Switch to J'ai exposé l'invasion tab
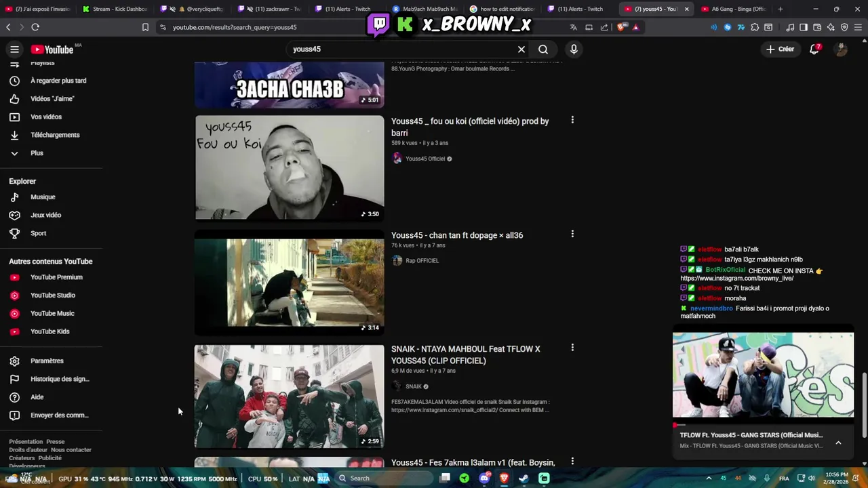This screenshot has width=868, height=488. tap(37, 9)
